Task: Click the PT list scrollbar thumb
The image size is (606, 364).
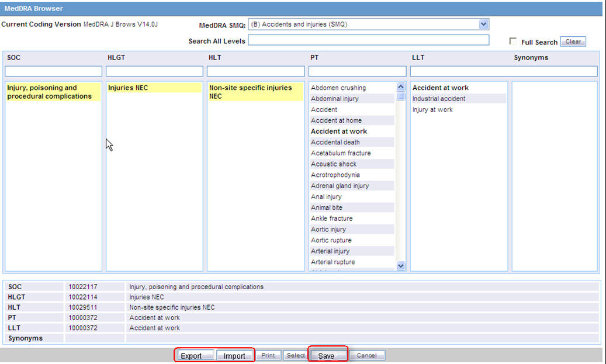Action: click(x=400, y=96)
